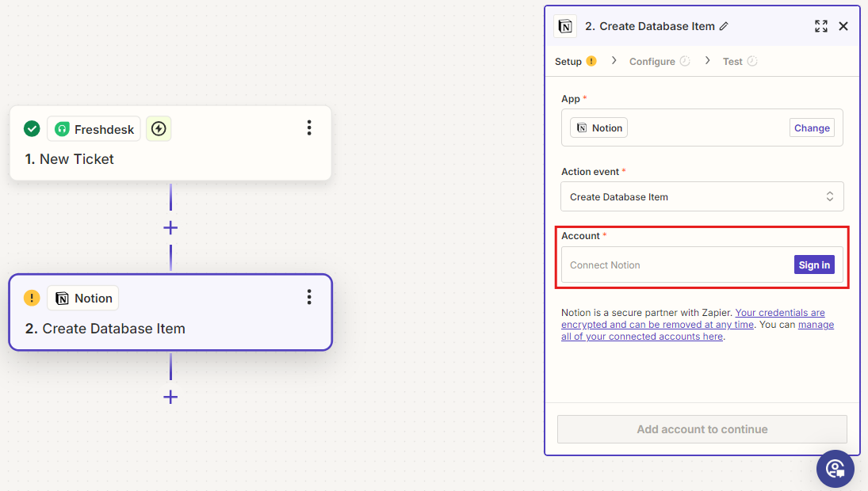Add a step between Freshdesk and Notion
The image size is (868, 491).
[170, 228]
